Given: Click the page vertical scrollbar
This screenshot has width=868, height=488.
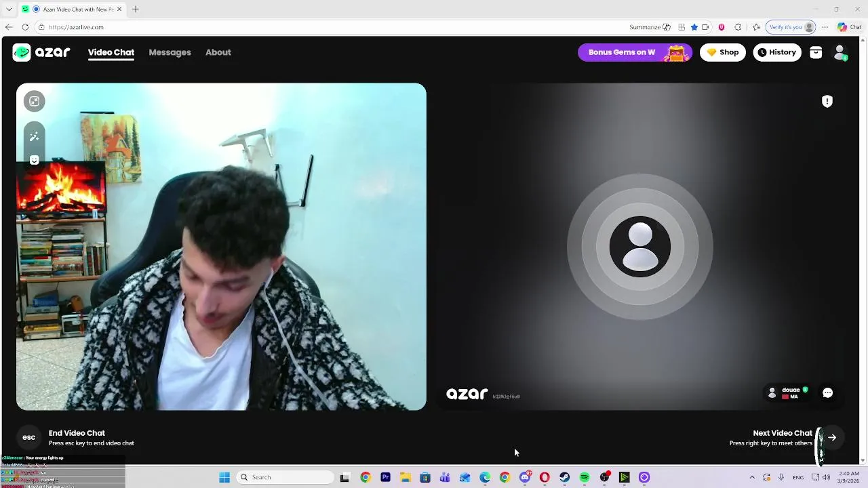Looking at the screenshot, I should tap(863, 250).
